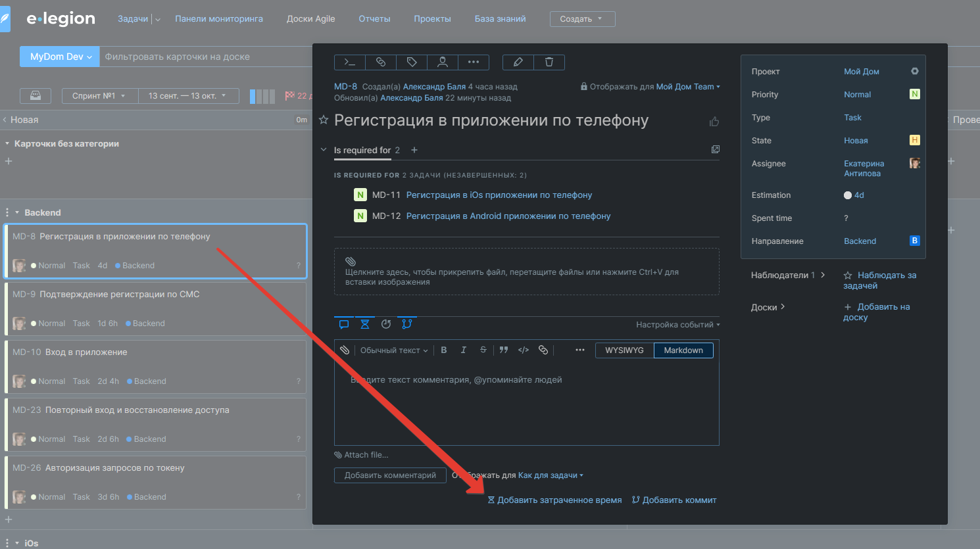Click the comment text input area
The width and height of the screenshot is (980, 549).
pyautogui.click(x=526, y=401)
